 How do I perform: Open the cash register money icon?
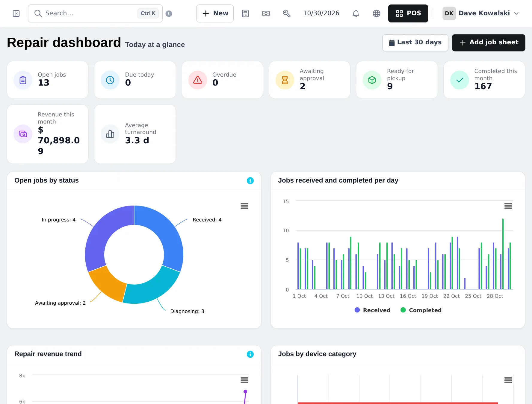pyautogui.click(x=266, y=13)
